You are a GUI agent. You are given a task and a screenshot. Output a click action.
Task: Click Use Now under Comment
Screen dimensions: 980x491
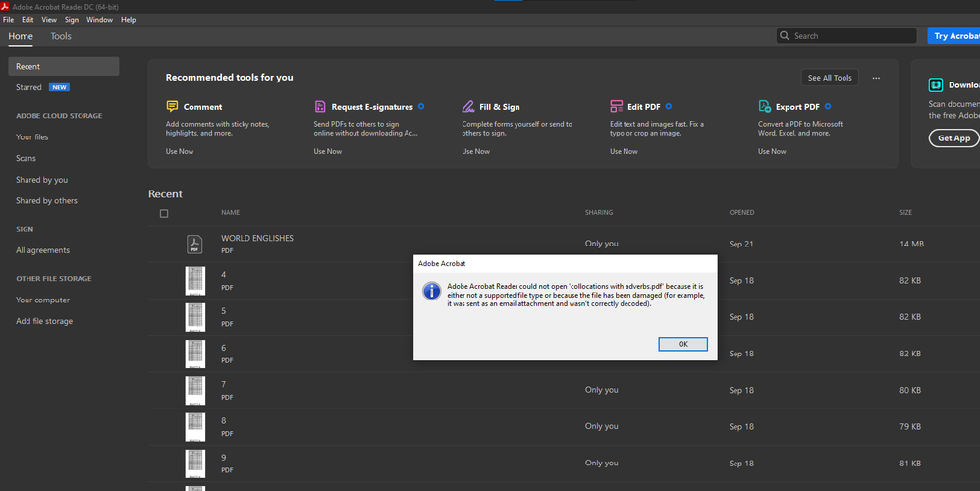pos(180,152)
